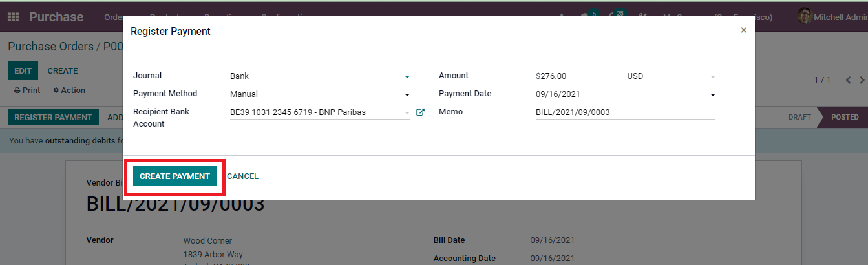
Task: Close the Register Payment dialog
Action: pyautogui.click(x=743, y=30)
